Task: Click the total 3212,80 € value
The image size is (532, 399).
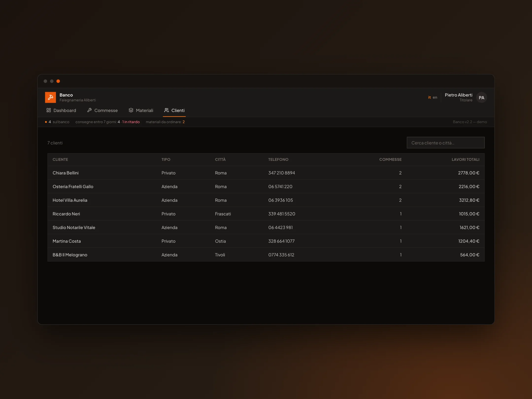Action: [469, 200]
